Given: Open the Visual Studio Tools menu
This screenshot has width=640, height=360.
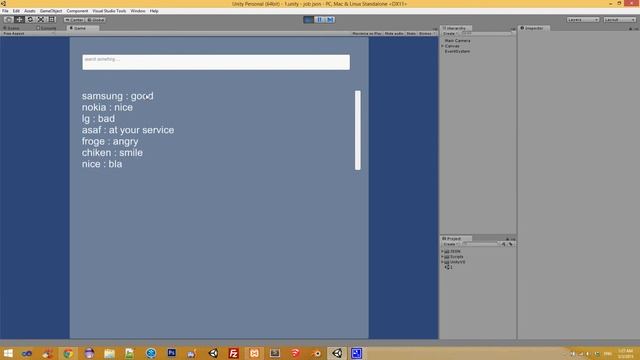Looking at the screenshot, I should coord(109,11).
